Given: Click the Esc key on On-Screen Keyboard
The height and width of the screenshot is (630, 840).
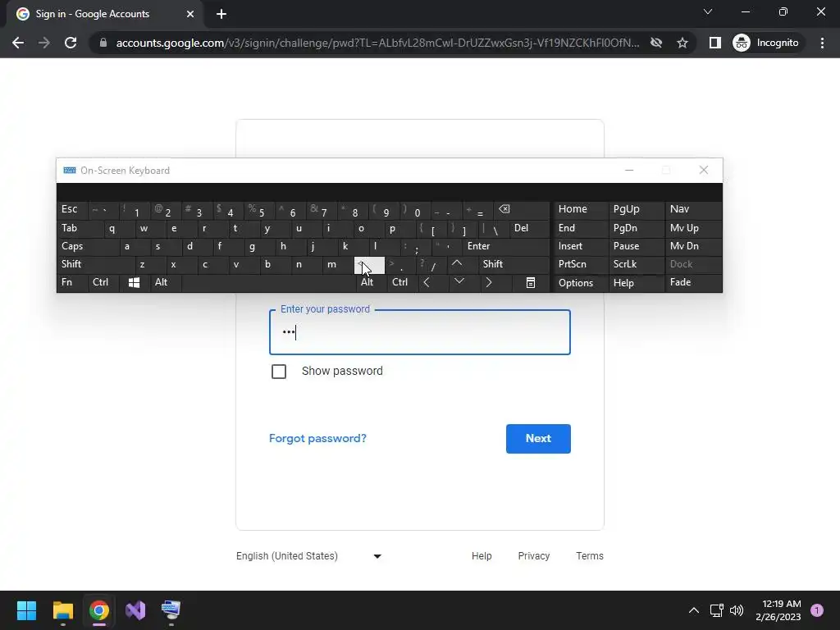Looking at the screenshot, I should (72, 209).
